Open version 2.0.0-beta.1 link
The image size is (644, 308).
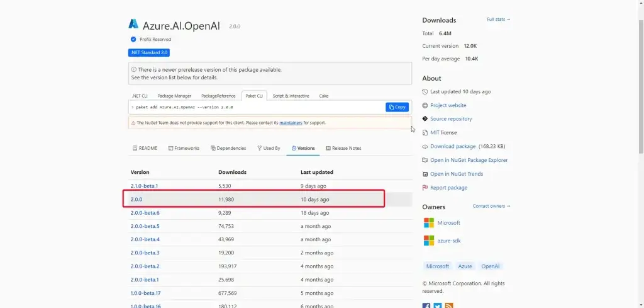click(x=145, y=280)
